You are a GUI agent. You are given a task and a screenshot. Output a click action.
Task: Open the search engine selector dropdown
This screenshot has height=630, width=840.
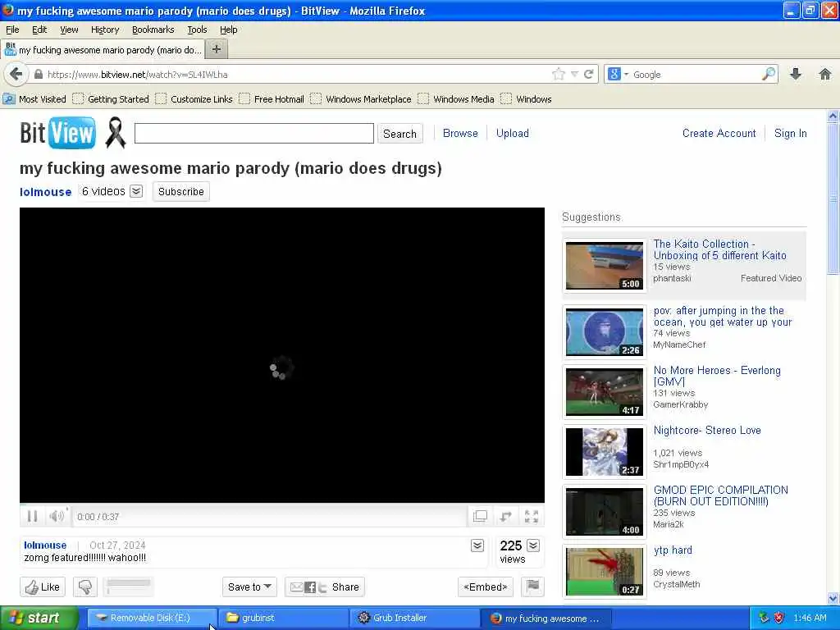coord(618,74)
